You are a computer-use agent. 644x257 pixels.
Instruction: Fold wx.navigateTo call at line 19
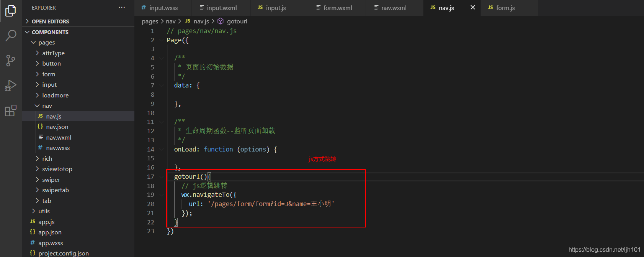click(x=162, y=195)
